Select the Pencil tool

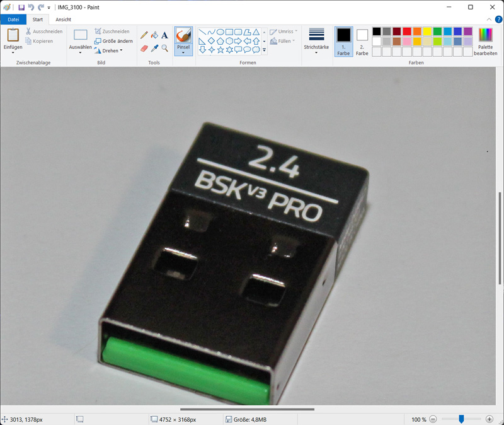[x=144, y=35]
